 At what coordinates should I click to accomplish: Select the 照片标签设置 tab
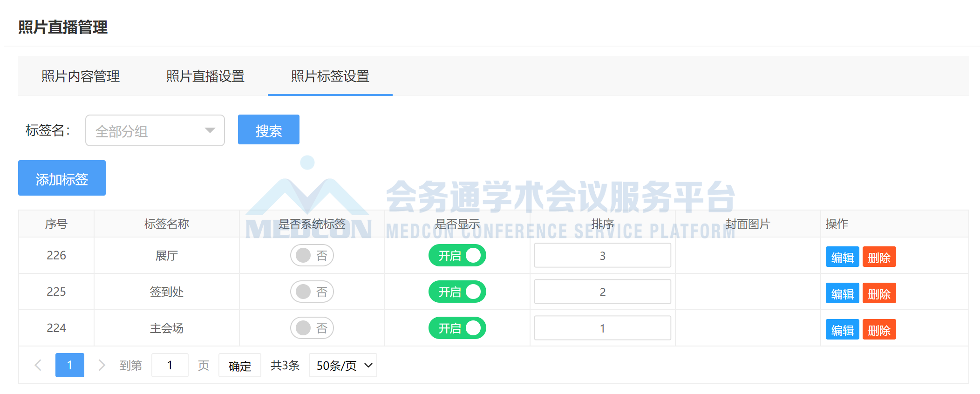pyautogui.click(x=330, y=76)
